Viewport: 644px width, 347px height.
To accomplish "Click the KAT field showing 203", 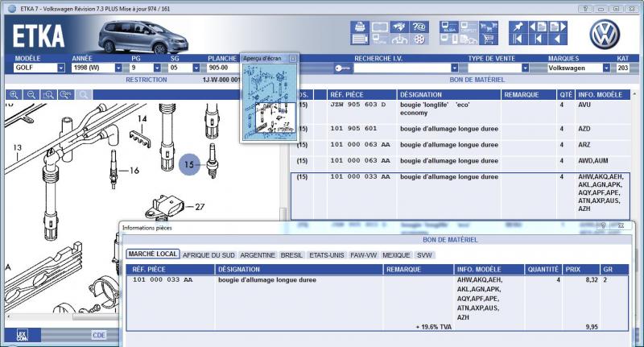I will coord(622,68).
